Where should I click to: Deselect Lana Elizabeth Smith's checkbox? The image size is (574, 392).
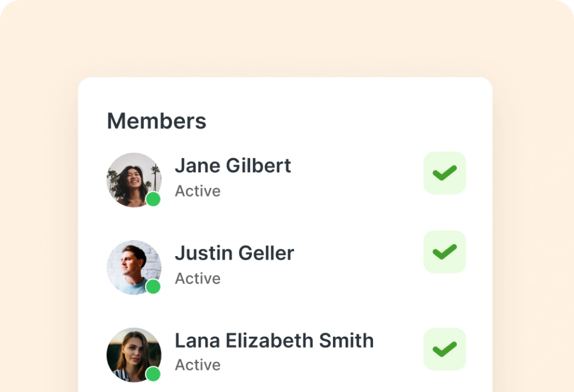444,349
